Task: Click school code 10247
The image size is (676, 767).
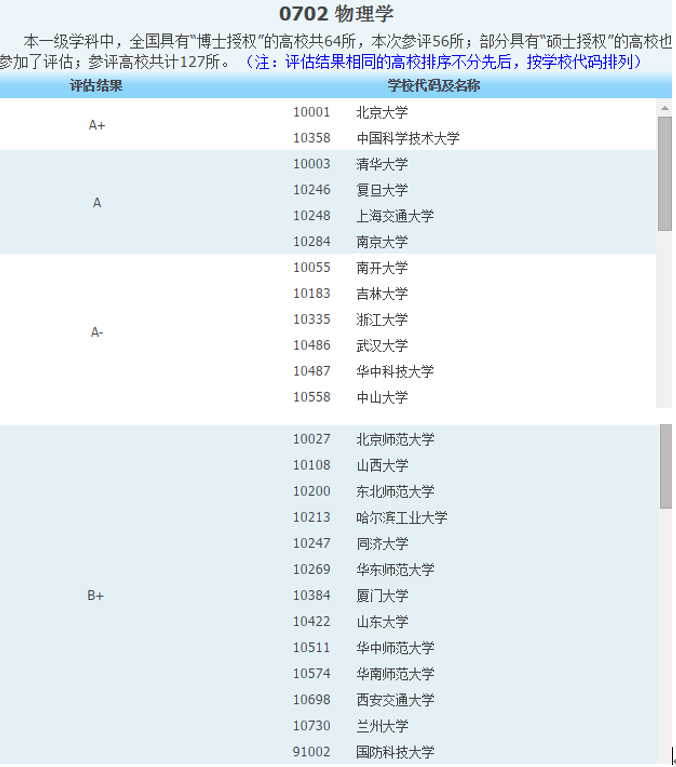Action: 312,543
